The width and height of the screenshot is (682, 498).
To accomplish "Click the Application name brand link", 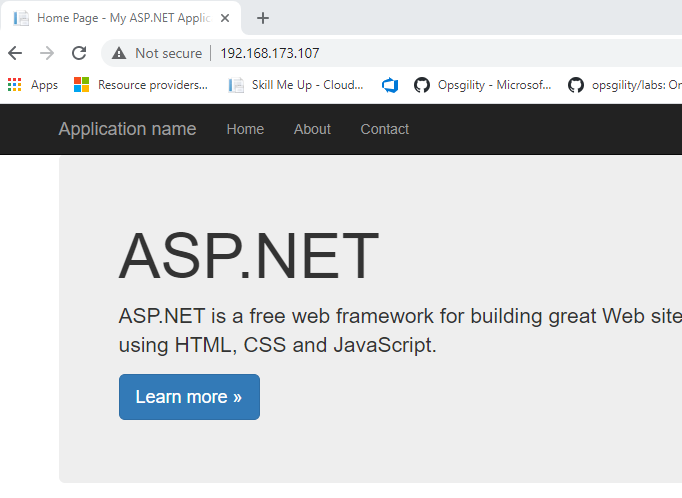I will coord(127,129).
